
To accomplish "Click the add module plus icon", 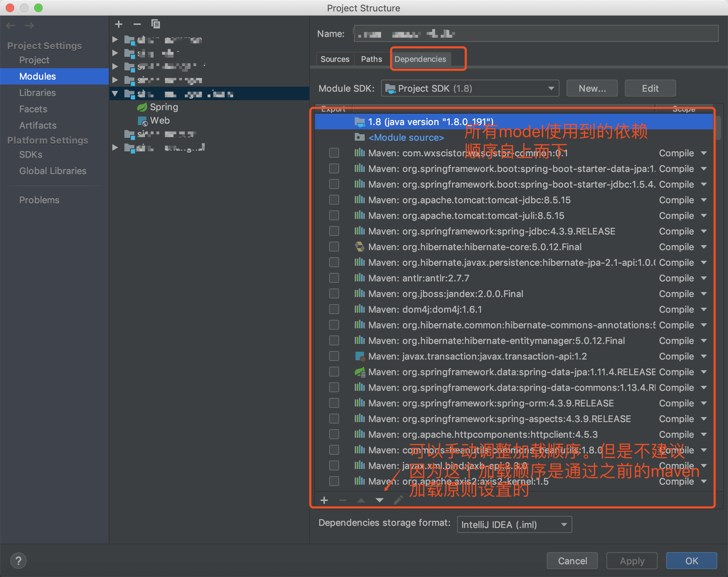I will [119, 24].
